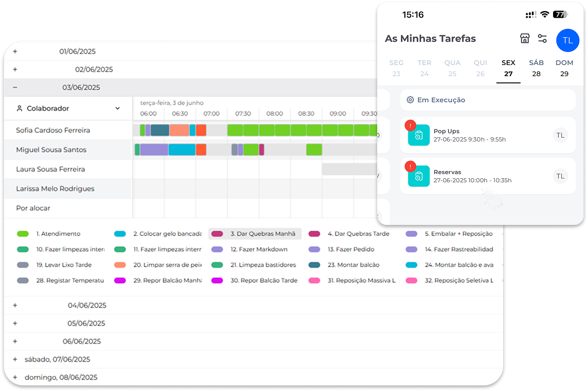
Task: Open the store icon in tasks header
Action: pyautogui.click(x=525, y=38)
